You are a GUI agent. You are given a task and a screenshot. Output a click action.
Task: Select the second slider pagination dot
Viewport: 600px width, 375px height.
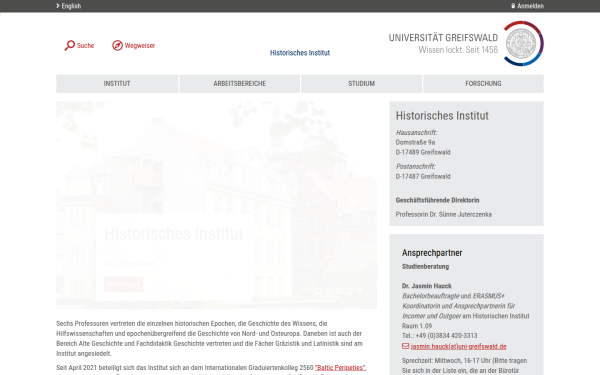[x=328, y=291]
